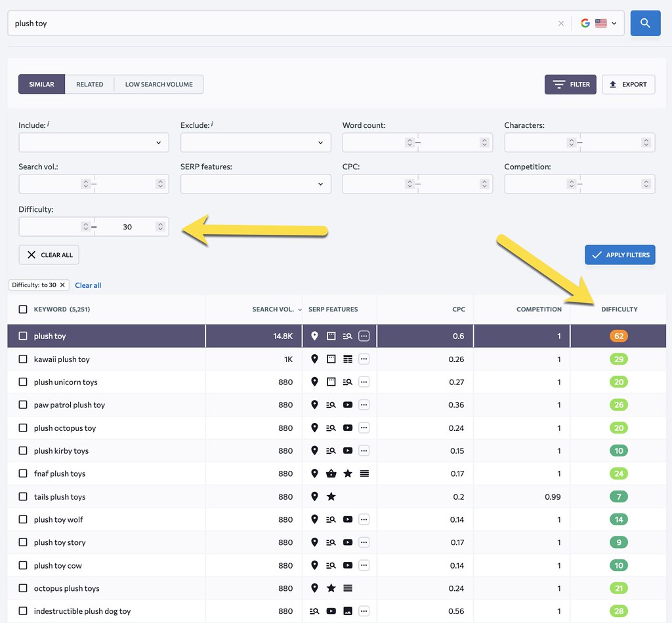Screen dimensions: 672x623
Task: Switch to the Related tab
Action: pyautogui.click(x=89, y=85)
